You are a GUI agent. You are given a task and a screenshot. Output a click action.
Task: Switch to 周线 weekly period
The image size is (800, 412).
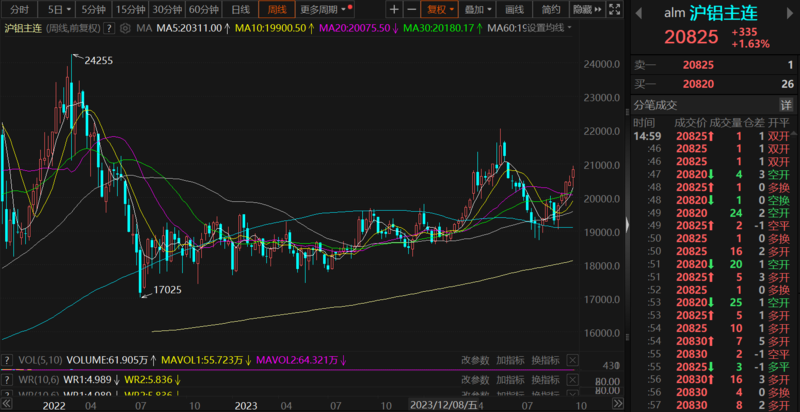[274, 9]
